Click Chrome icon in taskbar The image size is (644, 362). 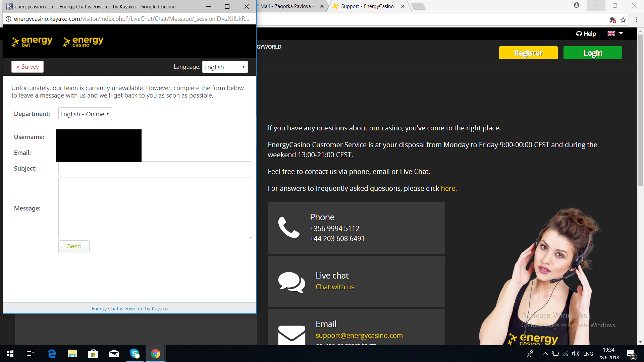coord(156,354)
